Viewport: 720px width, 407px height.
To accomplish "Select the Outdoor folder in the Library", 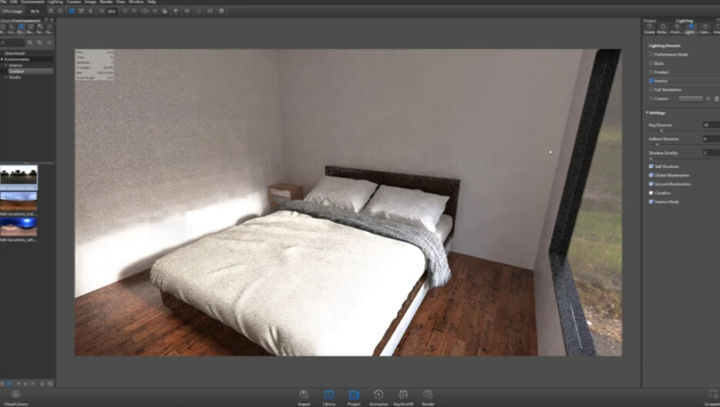I will pyautogui.click(x=30, y=71).
